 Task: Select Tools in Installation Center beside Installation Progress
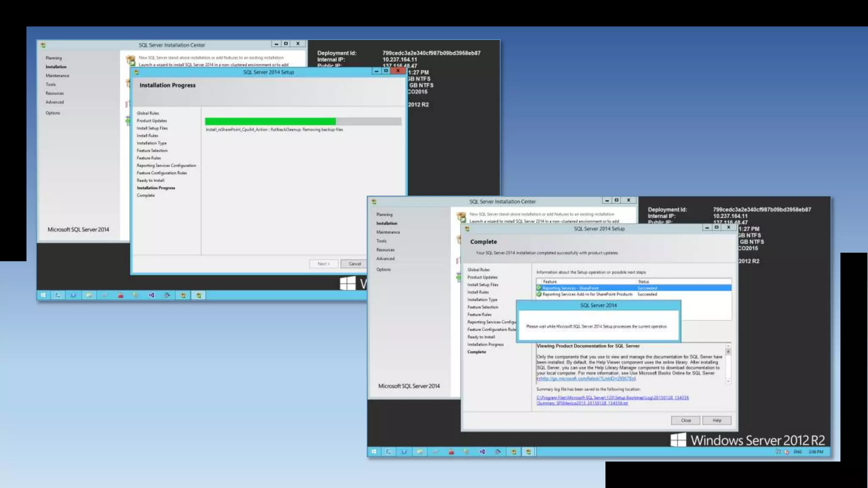(x=50, y=84)
